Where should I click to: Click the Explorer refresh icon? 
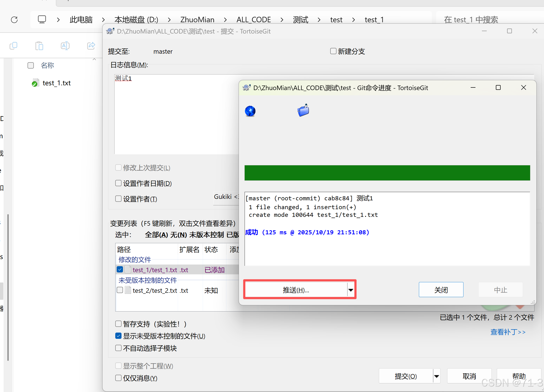[x=14, y=20]
